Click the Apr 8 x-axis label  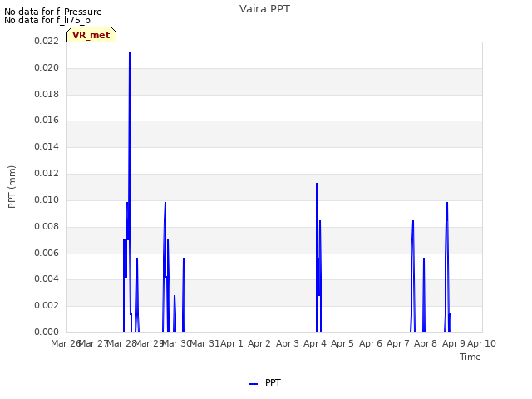click(426, 343)
